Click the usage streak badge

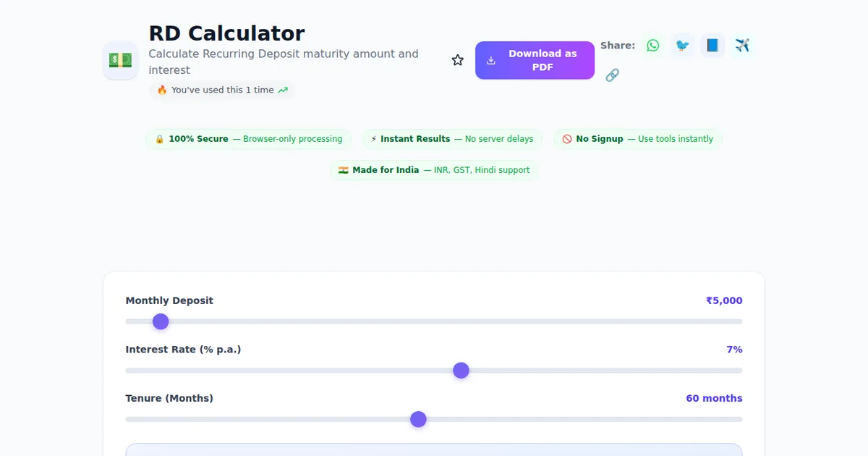[x=222, y=90]
